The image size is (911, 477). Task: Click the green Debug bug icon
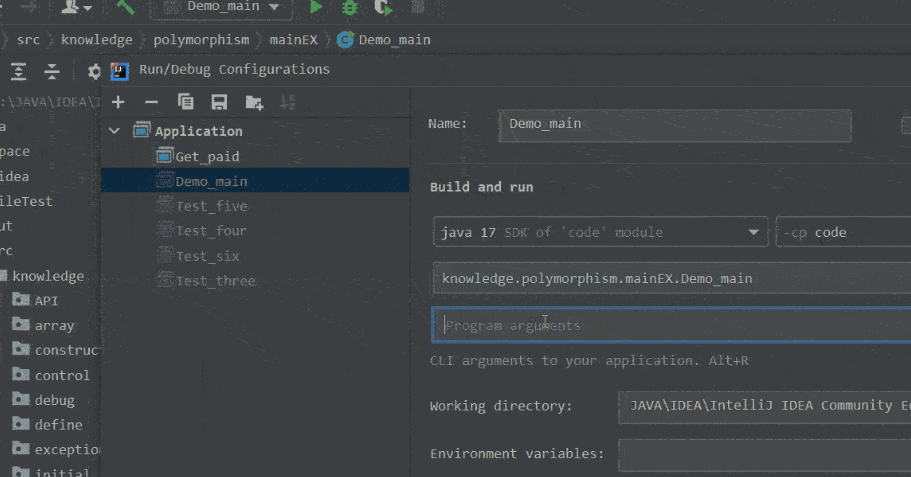(x=350, y=8)
